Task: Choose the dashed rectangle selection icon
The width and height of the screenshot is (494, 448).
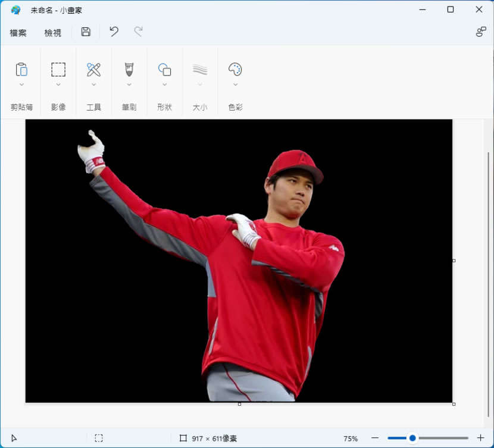Action: pos(58,69)
